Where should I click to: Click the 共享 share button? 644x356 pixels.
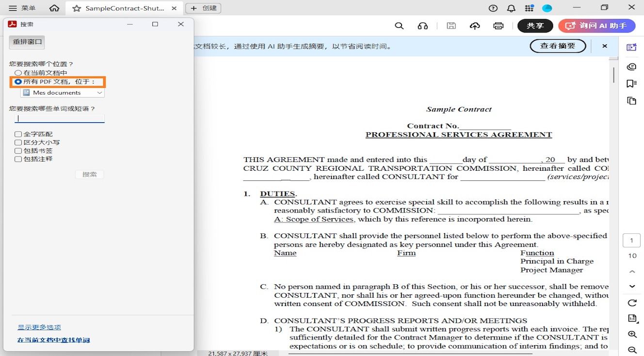535,26
